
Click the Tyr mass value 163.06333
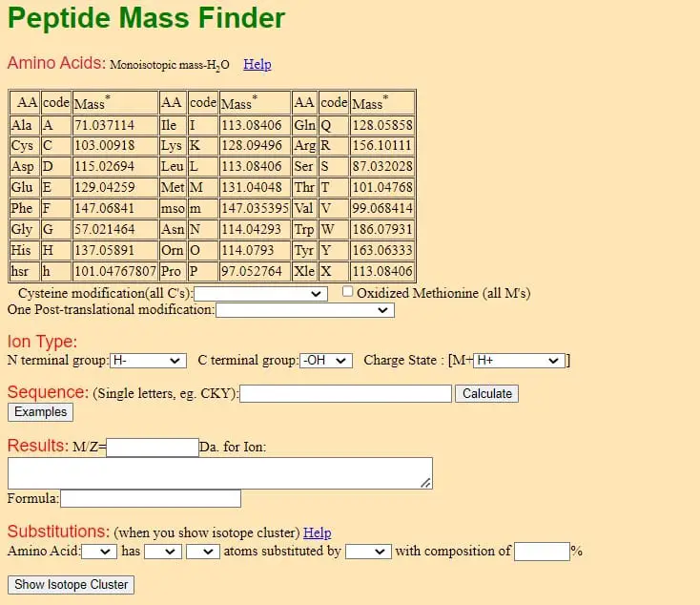382,251
